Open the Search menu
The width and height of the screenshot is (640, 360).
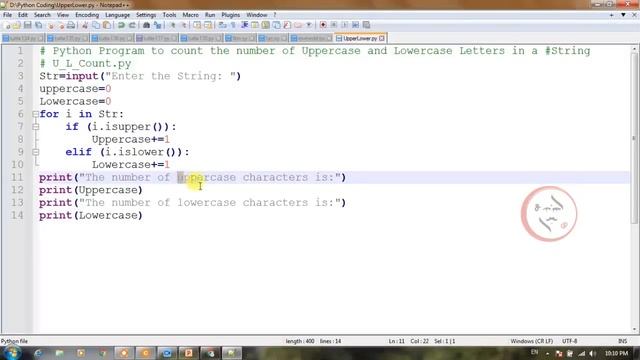tap(42, 15)
